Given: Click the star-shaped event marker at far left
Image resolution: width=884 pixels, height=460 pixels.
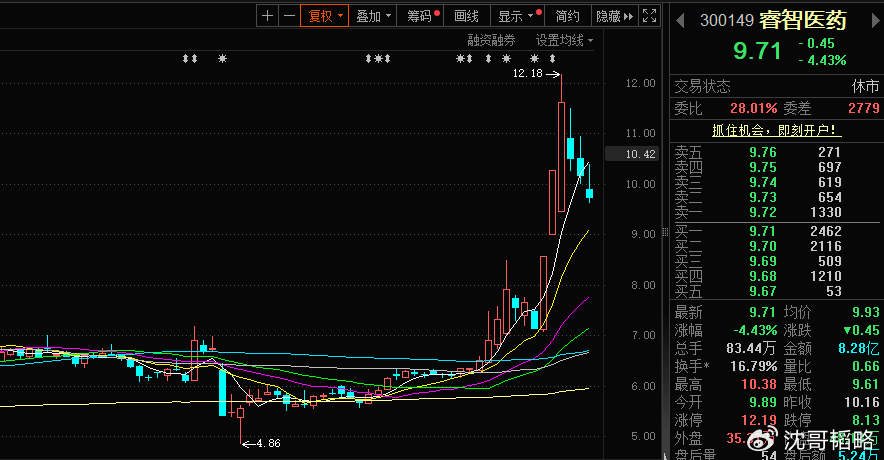Looking at the screenshot, I should pos(222,59).
